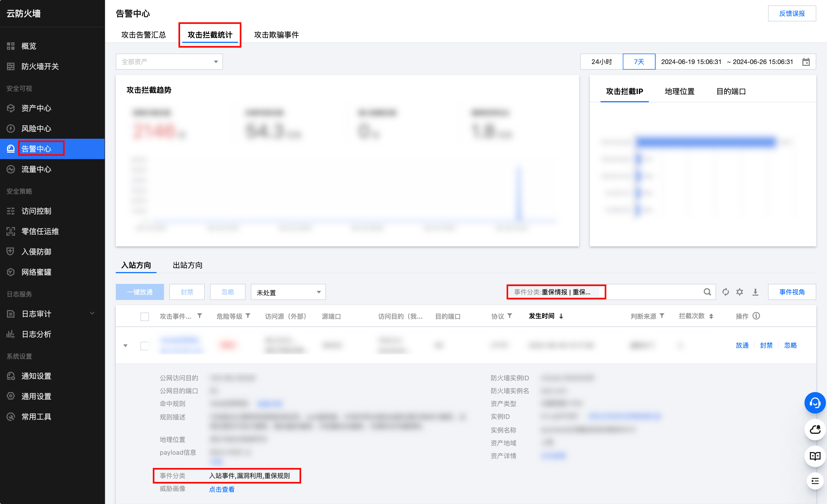
Task: Click the 零信任运维 person-frame icon
Action: pyautogui.click(x=11, y=231)
